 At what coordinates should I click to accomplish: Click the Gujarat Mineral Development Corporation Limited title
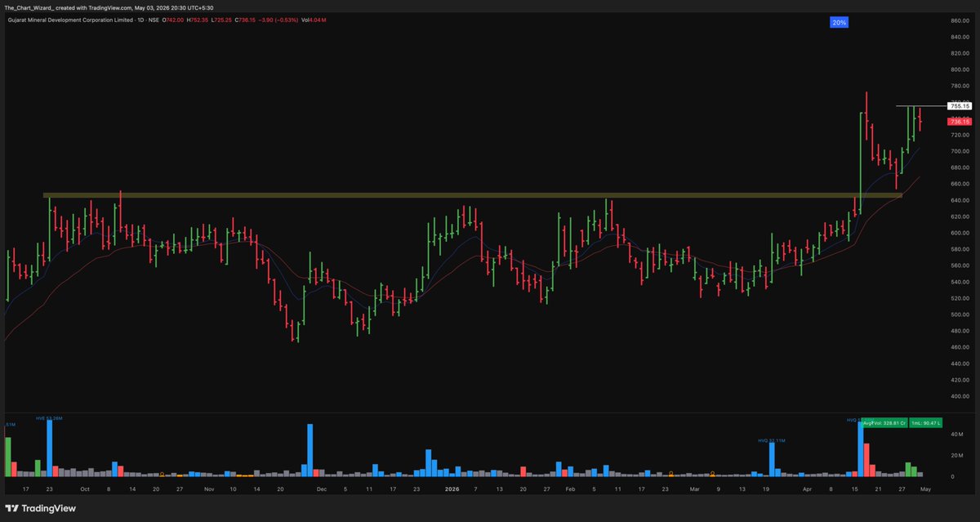[x=70, y=20]
